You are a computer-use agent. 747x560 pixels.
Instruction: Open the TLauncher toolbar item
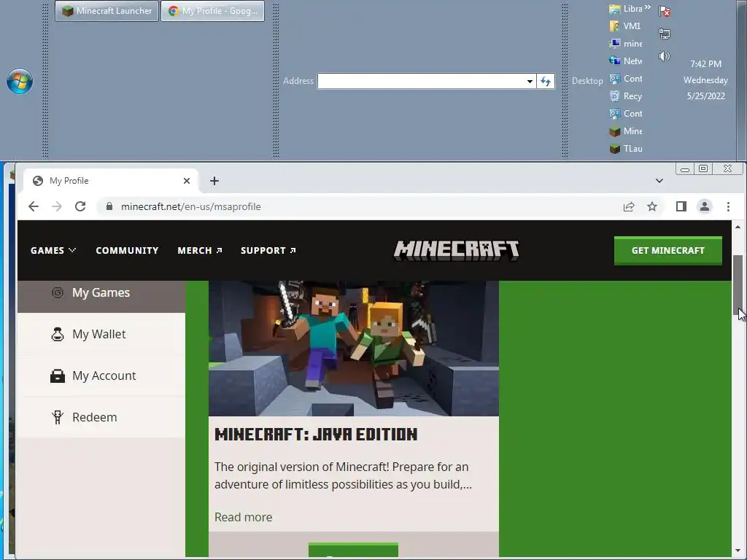coord(625,149)
